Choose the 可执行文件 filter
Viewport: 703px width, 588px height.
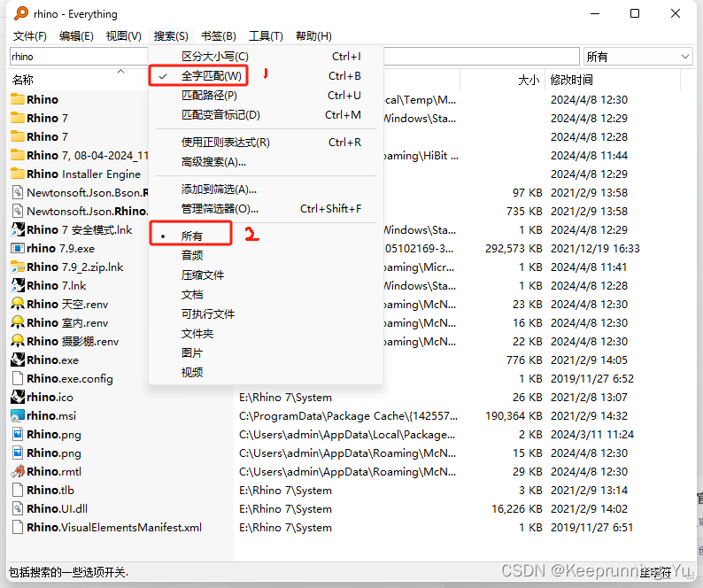(x=266, y=314)
